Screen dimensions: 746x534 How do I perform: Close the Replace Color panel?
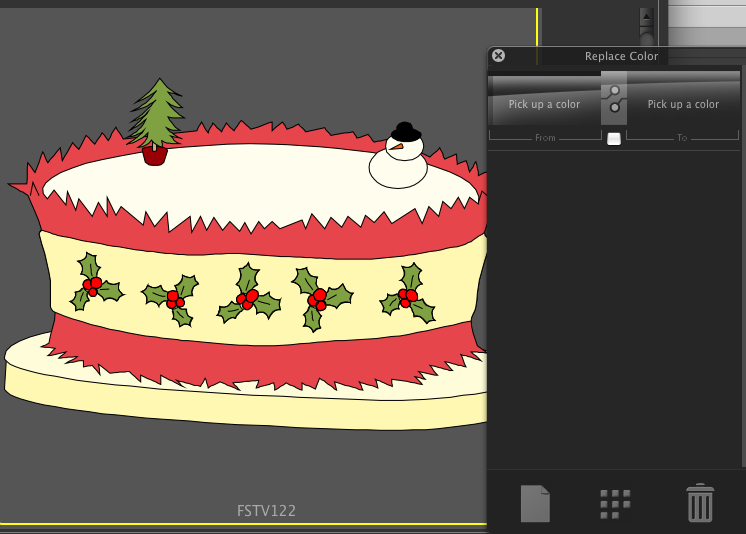pos(498,56)
